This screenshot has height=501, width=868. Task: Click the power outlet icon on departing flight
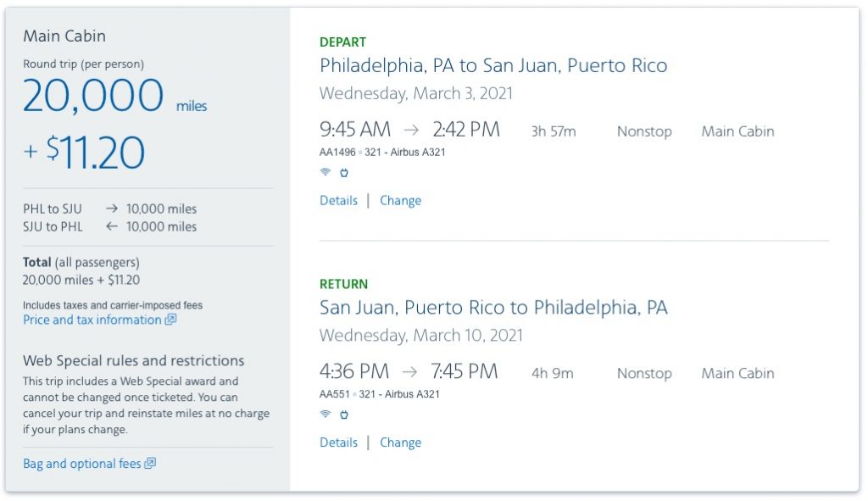(x=344, y=172)
